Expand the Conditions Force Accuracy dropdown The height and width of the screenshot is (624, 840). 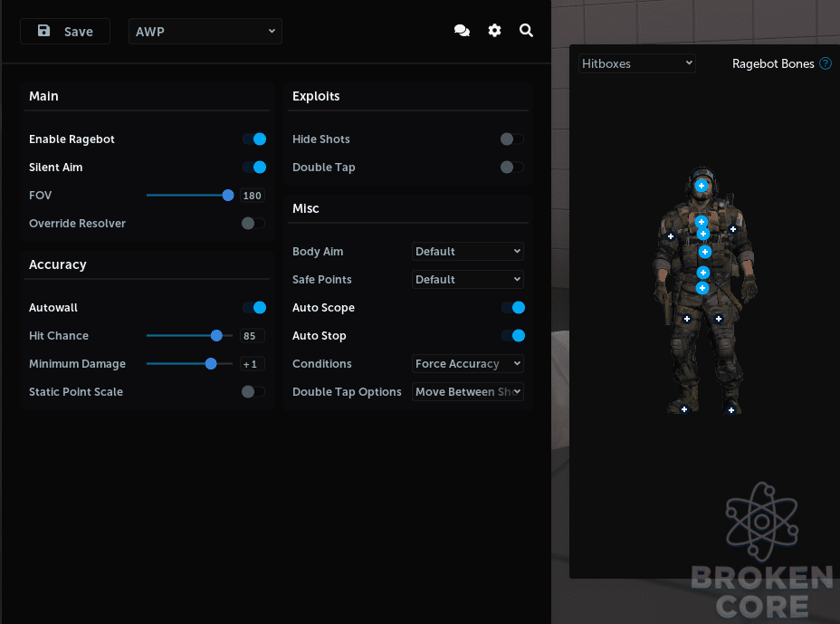[x=468, y=363]
